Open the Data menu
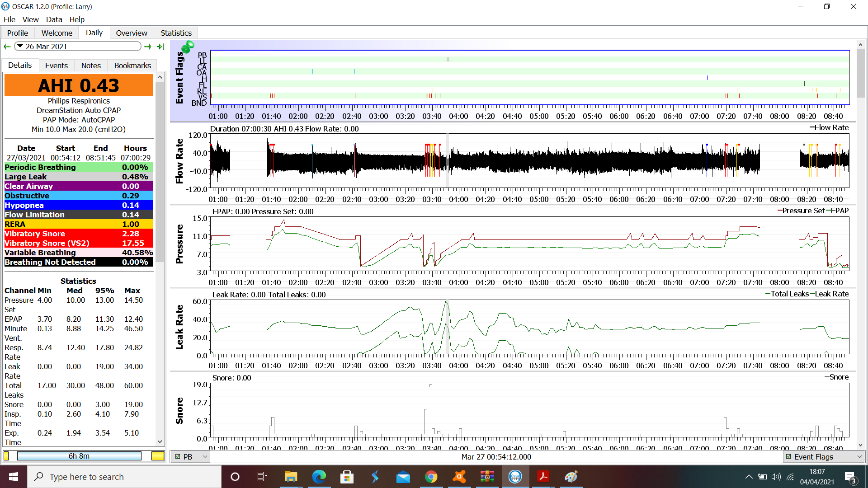 click(54, 19)
